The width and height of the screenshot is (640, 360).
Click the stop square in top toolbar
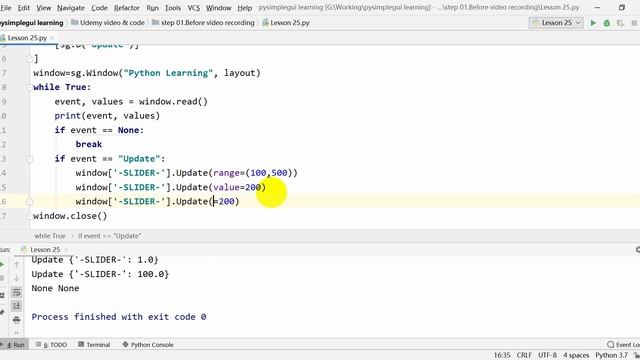[634, 23]
